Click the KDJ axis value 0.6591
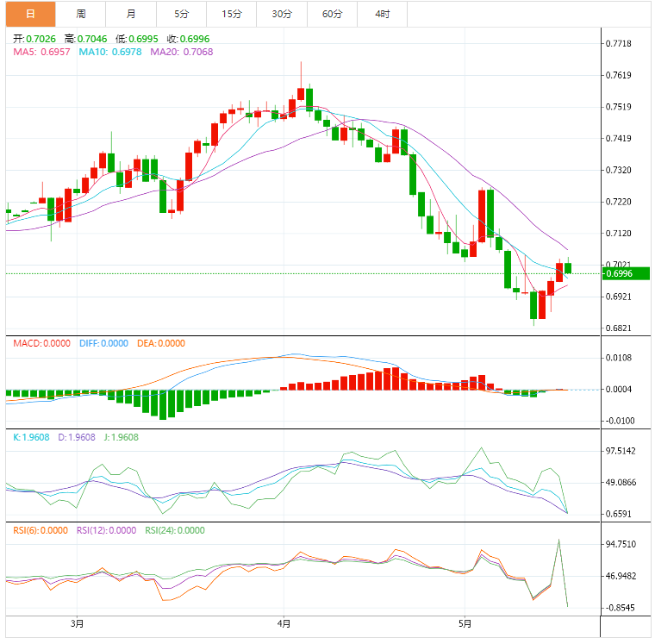 point(619,514)
